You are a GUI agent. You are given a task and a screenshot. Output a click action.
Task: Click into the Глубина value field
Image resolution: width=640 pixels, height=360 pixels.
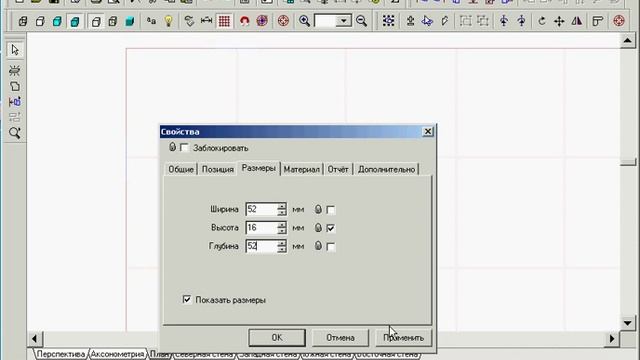tap(262, 246)
